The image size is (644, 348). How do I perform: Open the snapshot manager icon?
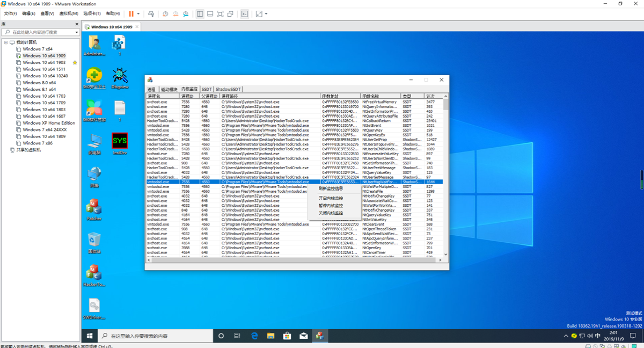tap(186, 13)
